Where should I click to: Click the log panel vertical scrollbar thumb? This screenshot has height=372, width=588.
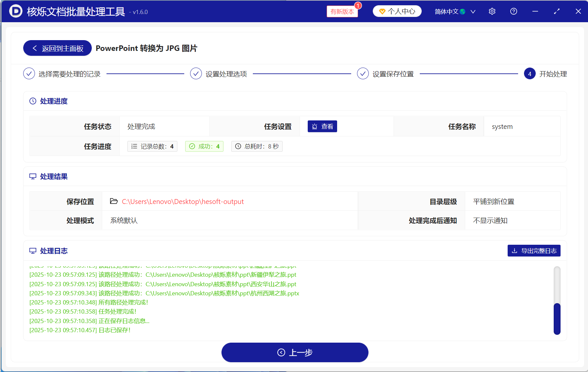(x=557, y=319)
